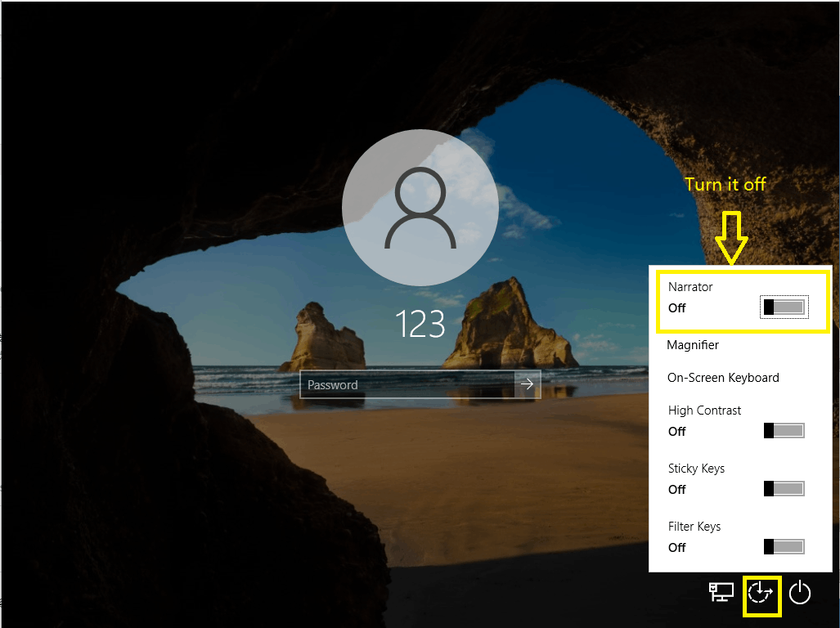Toggle the Filter Keys switch

(x=784, y=546)
